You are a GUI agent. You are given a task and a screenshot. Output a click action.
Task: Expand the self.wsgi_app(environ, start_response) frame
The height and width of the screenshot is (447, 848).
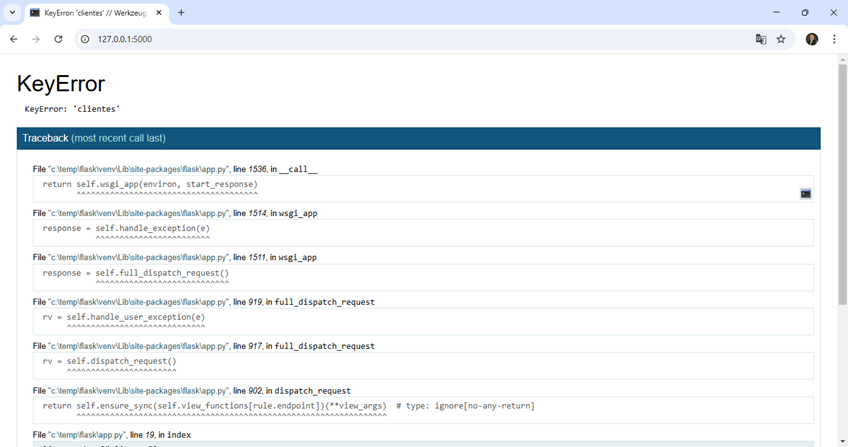point(150,185)
